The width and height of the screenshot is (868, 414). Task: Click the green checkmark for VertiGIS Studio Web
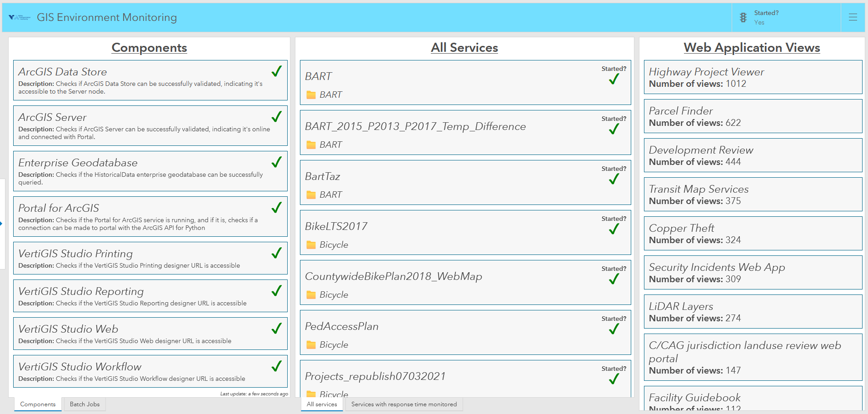click(x=276, y=329)
